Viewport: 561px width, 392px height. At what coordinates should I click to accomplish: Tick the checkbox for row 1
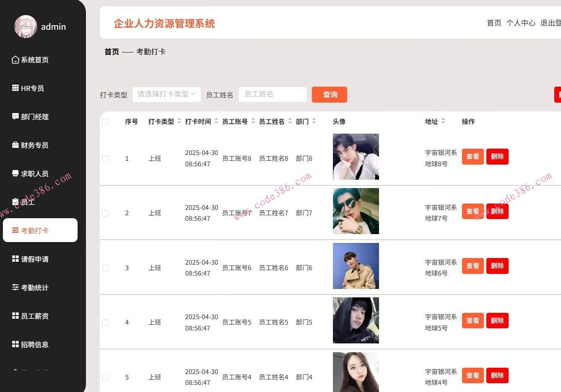click(105, 158)
